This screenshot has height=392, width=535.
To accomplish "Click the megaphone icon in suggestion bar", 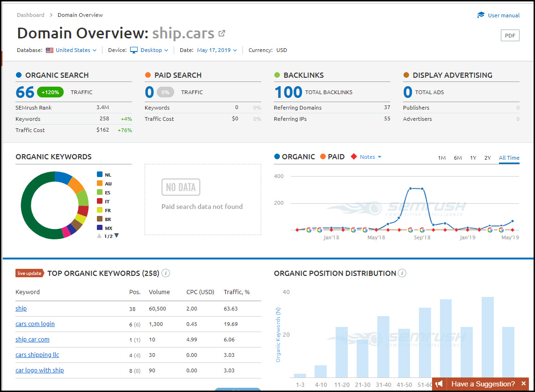I will 439,384.
